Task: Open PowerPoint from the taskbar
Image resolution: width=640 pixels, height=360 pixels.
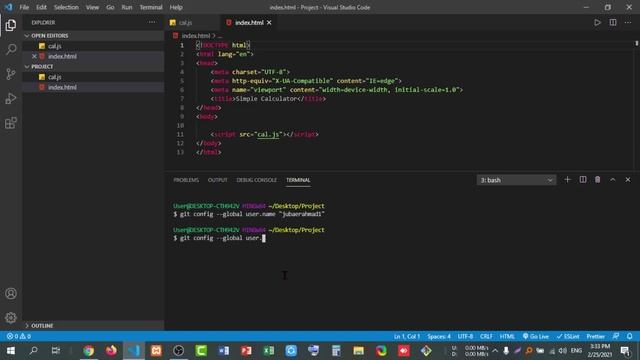Action: click(246, 351)
